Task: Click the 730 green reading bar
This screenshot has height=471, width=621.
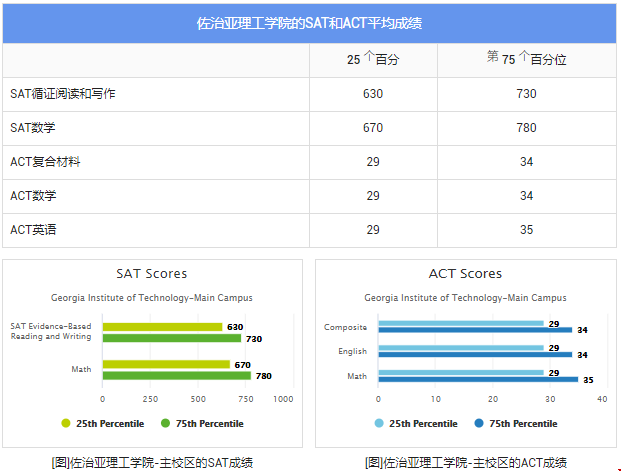Action: coord(172,338)
